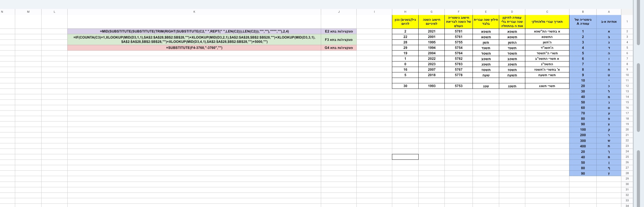Select column header D
Viewport: 644px width, 207px height.
(x=512, y=12)
